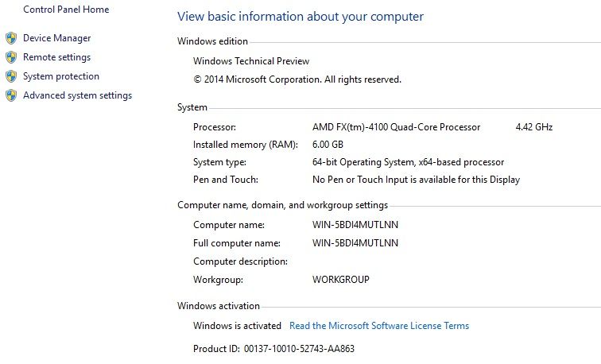Viewport: 601px width, 364px height.
Task: Go to Control Panel Home
Action: 66,10
